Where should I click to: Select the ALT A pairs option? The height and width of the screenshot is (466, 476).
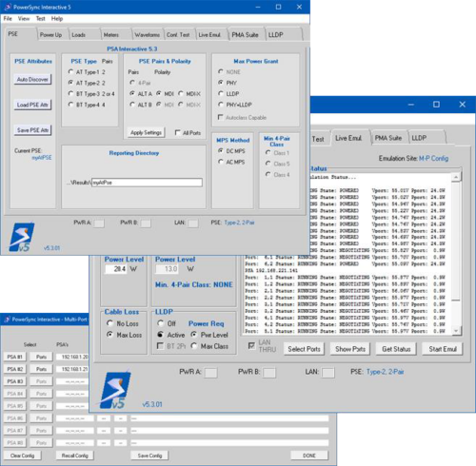coord(132,93)
